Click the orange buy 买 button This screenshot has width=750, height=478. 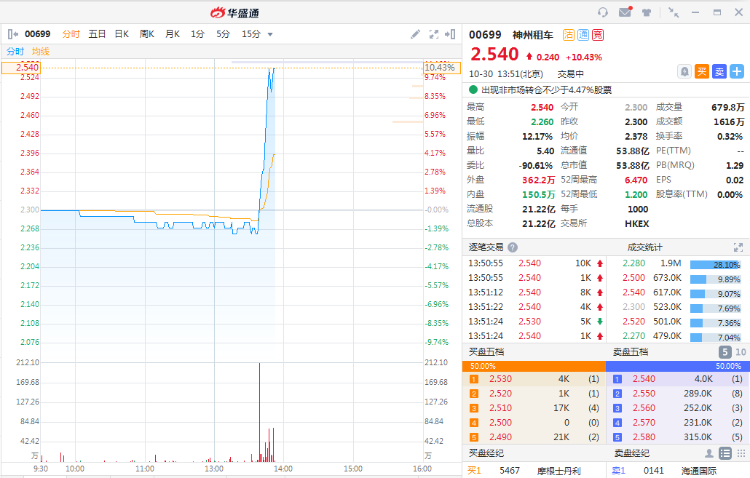pyautogui.click(x=702, y=72)
